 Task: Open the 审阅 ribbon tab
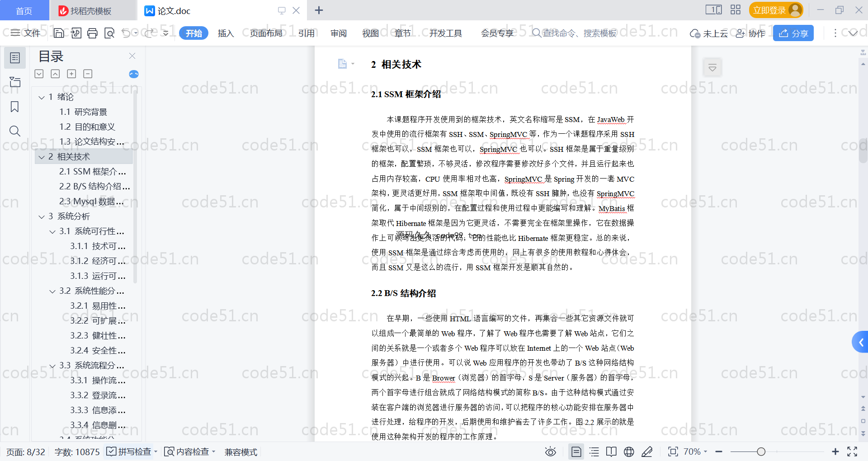click(338, 33)
